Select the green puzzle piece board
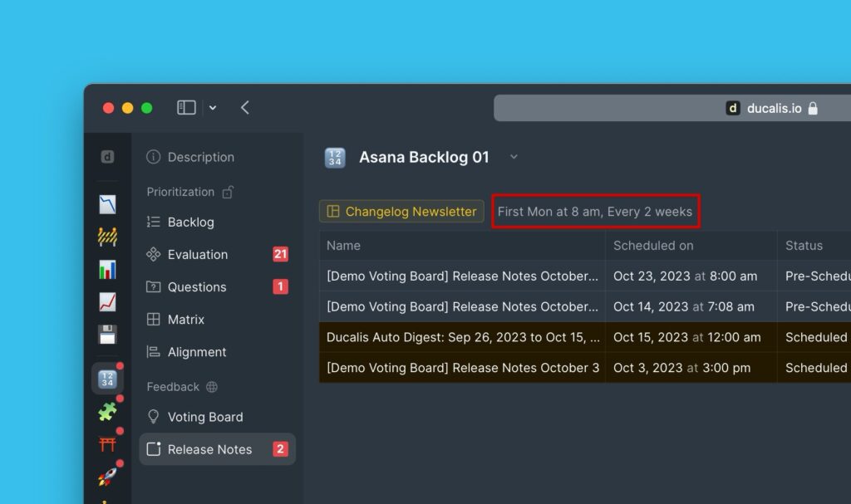 [x=107, y=411]
